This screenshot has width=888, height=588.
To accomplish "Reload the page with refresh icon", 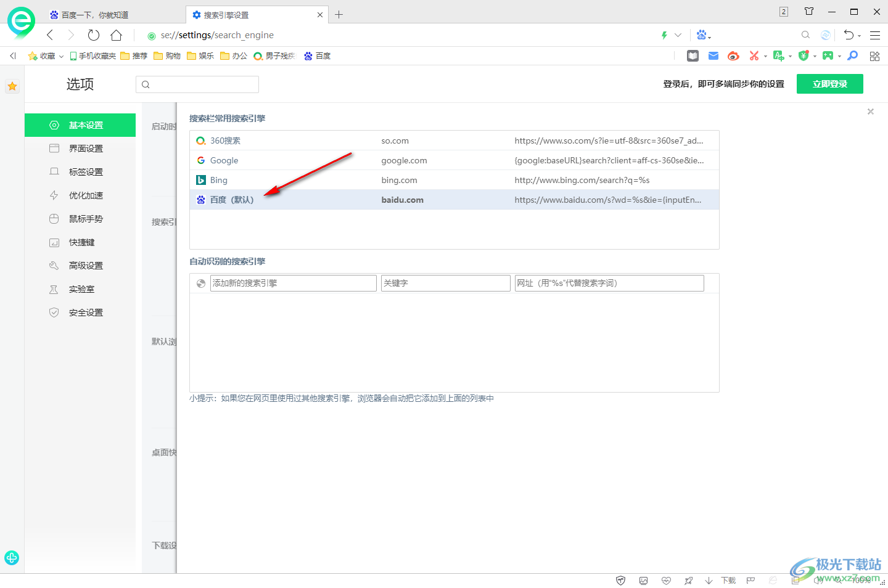I will tap(93, 35).
